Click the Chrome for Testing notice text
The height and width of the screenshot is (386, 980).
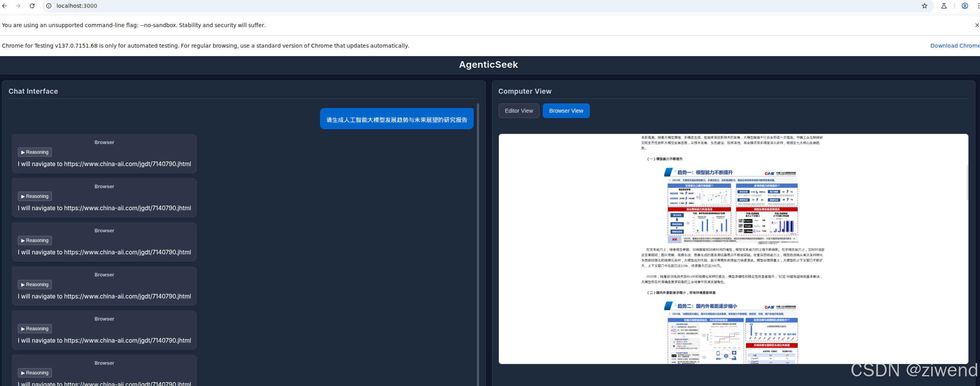(x=206, y=46)
